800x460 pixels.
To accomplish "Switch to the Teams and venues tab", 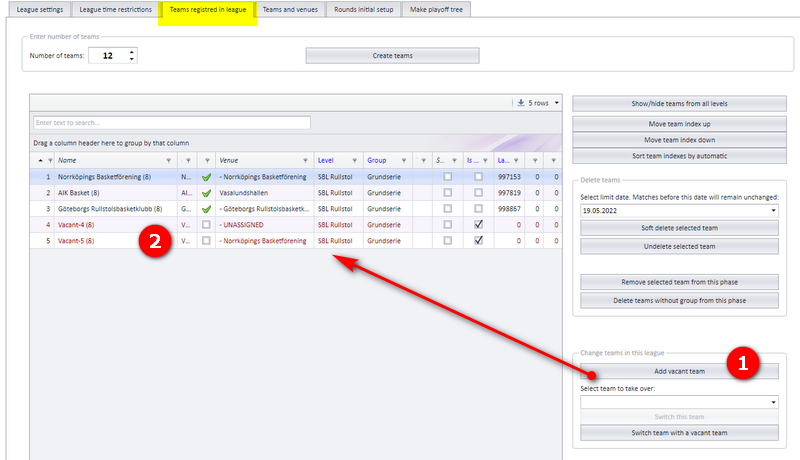I will point(290,10).
